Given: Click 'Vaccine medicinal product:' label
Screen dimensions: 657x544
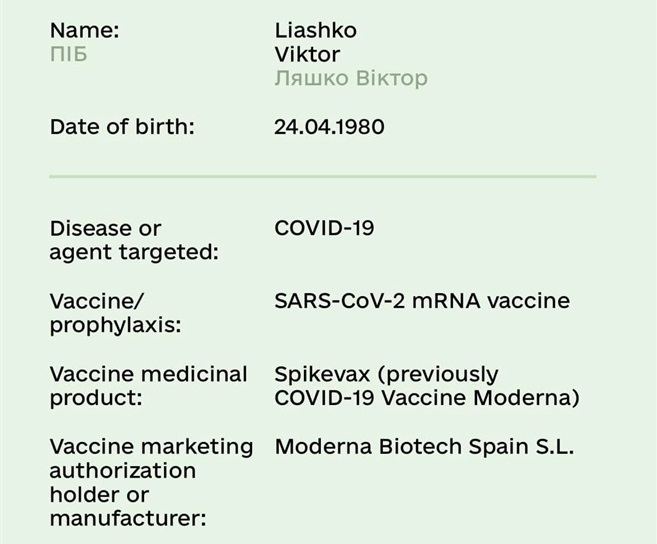Looking at the screenshot, I should click(x=148, y=386).
